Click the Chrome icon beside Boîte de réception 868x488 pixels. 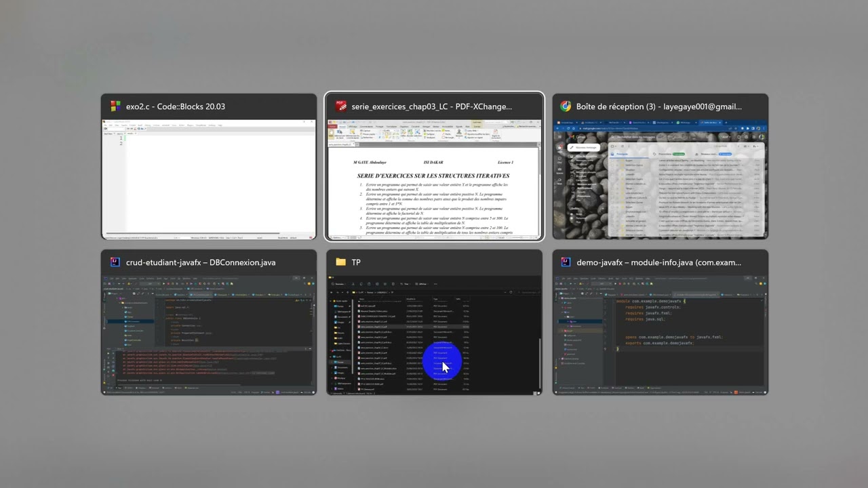[x=566, y=106]
